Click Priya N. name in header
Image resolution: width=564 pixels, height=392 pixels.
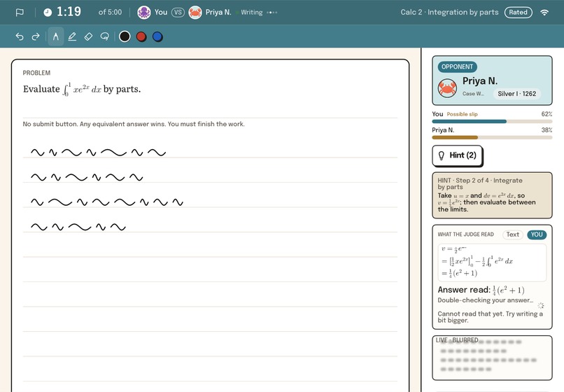click(x=218, y=12)
